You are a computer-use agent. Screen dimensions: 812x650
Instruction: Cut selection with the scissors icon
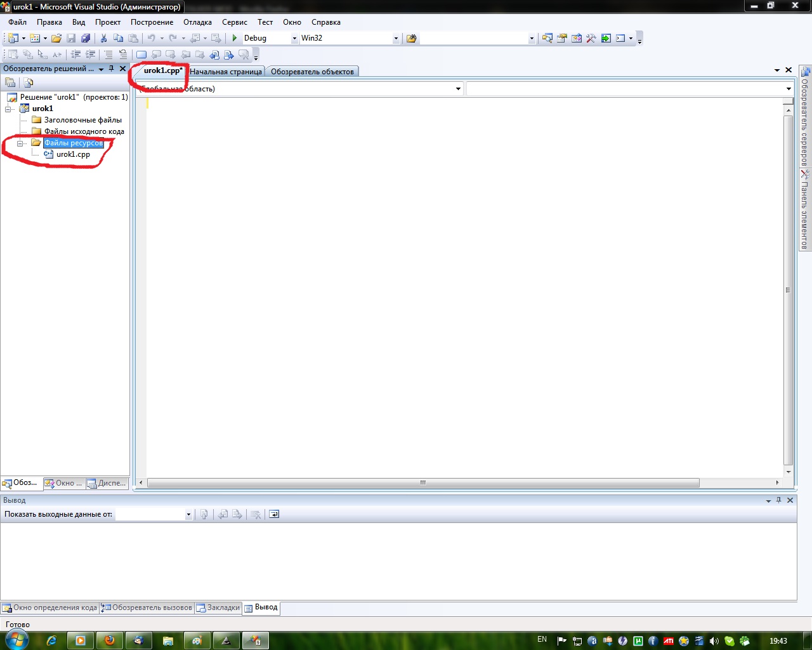[x=103, y=38]
